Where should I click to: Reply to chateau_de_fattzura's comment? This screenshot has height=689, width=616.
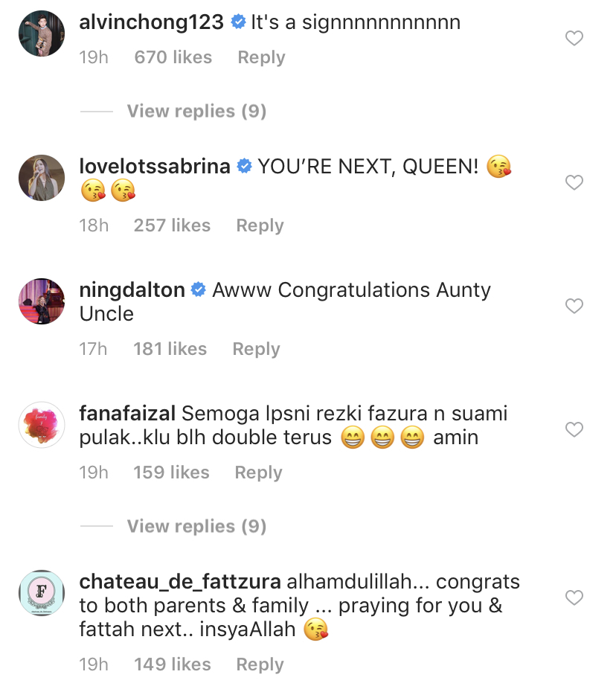(260, 664)
